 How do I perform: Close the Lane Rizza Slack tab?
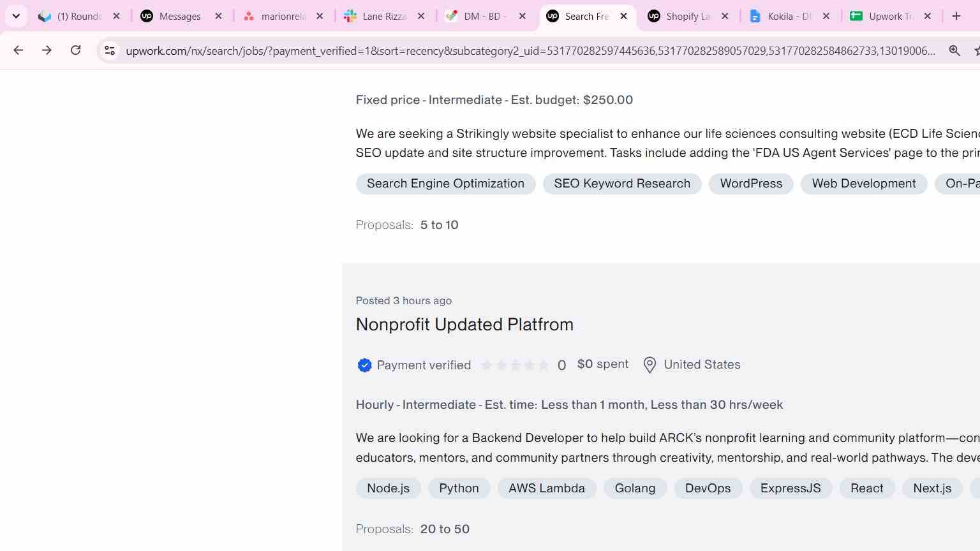pyautogui.click(x=421, y=16)
